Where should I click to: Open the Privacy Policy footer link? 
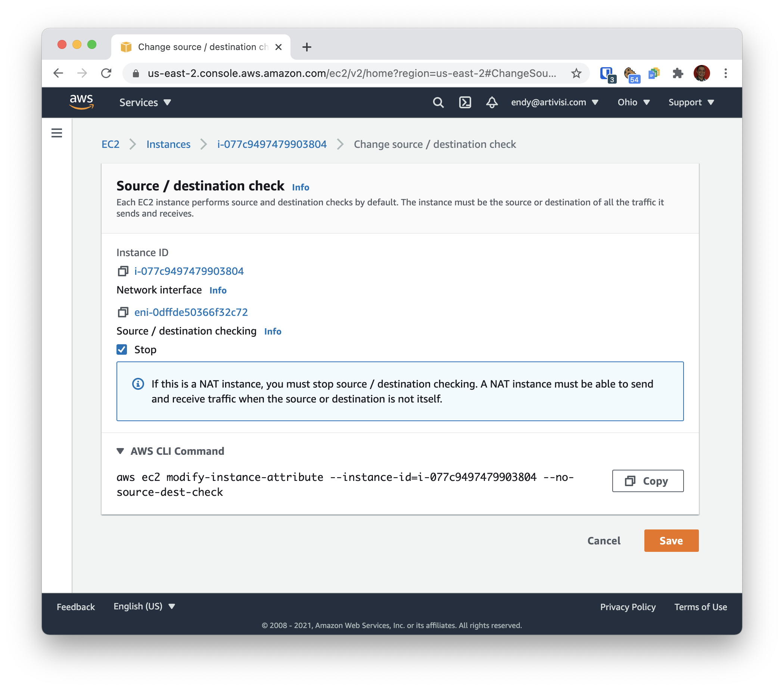(x=628, y=607)
